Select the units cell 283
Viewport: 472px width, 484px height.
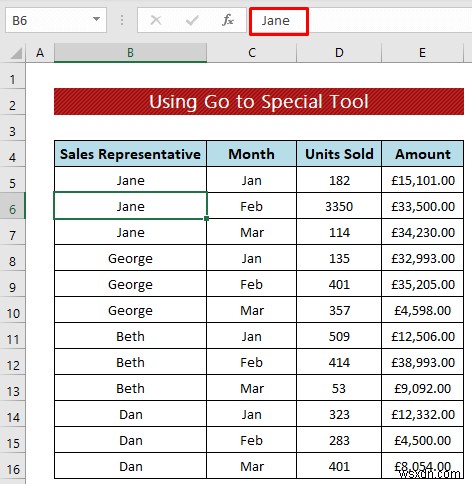click(x=339, y=440)
